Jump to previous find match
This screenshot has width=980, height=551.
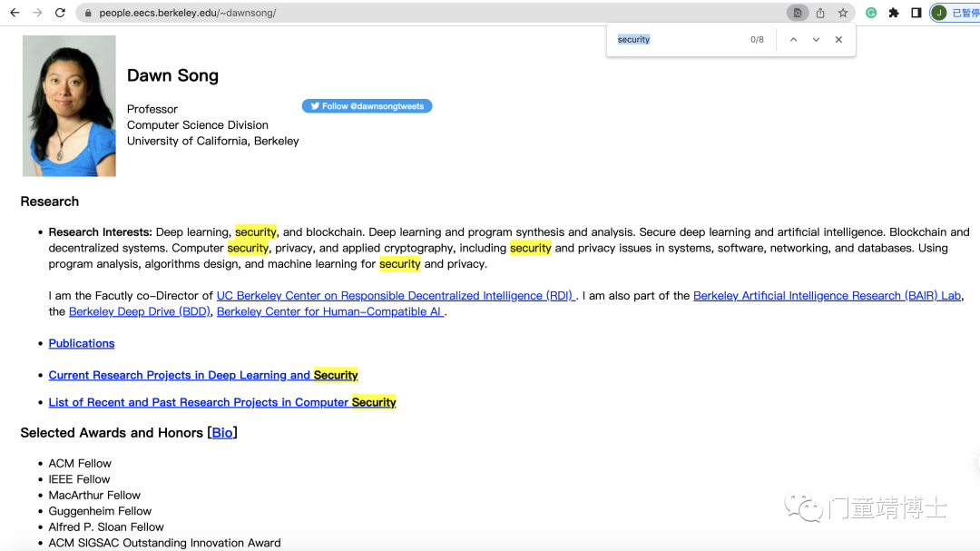793,39
